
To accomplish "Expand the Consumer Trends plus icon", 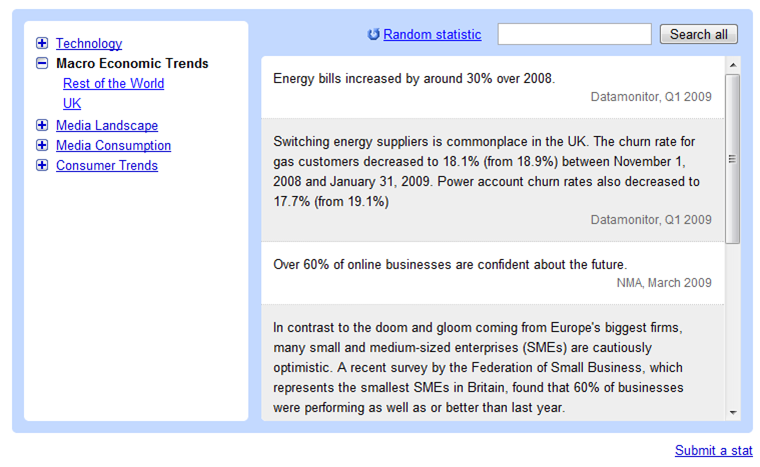I will 42,165.
